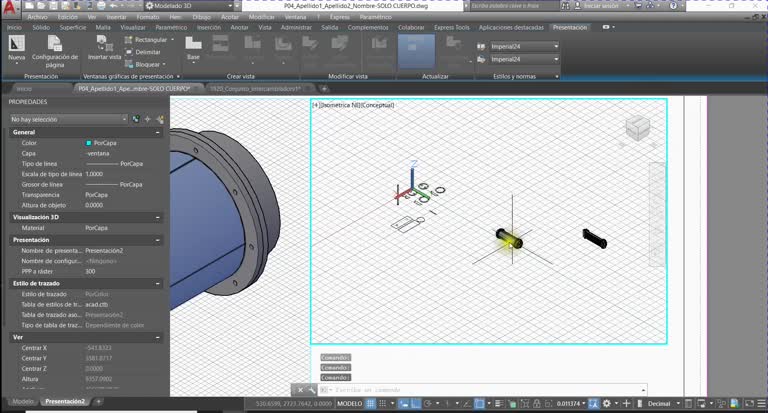The height and width of the screenshot is (413, 768).
Task: Click the new drawing tab plus icon
Action: coord(324,89)
